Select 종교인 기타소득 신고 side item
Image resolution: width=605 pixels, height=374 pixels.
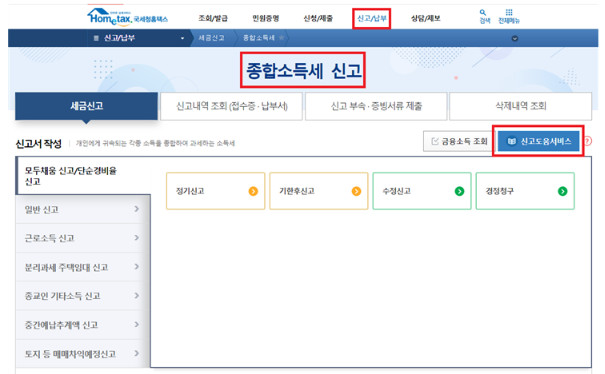coord(83,296)
